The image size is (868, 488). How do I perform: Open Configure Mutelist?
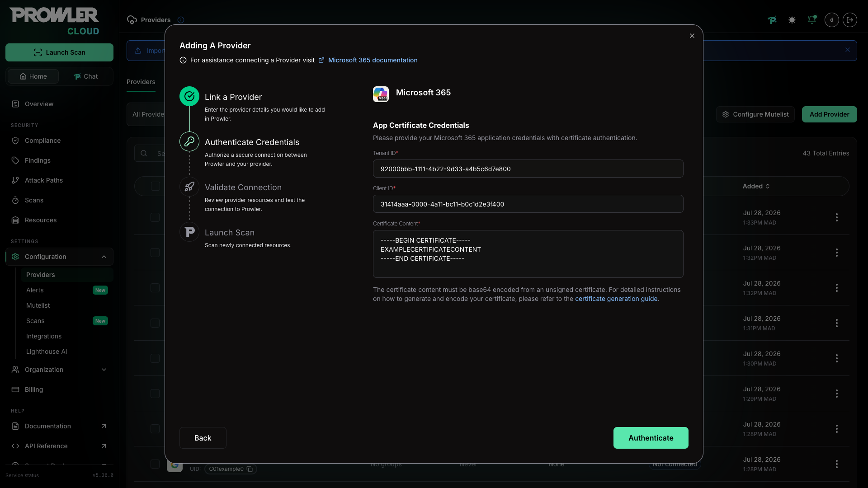click(755, 114)
